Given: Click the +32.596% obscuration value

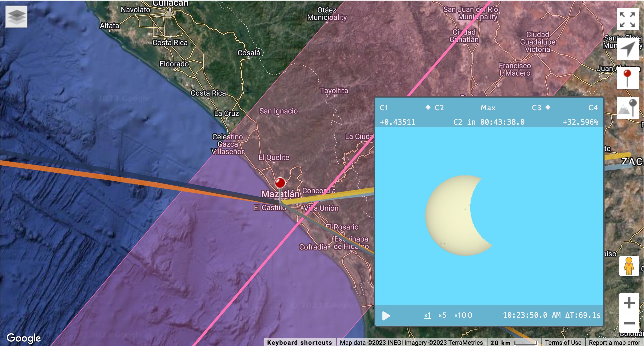Looking at the screenshot, I should 581,122.
